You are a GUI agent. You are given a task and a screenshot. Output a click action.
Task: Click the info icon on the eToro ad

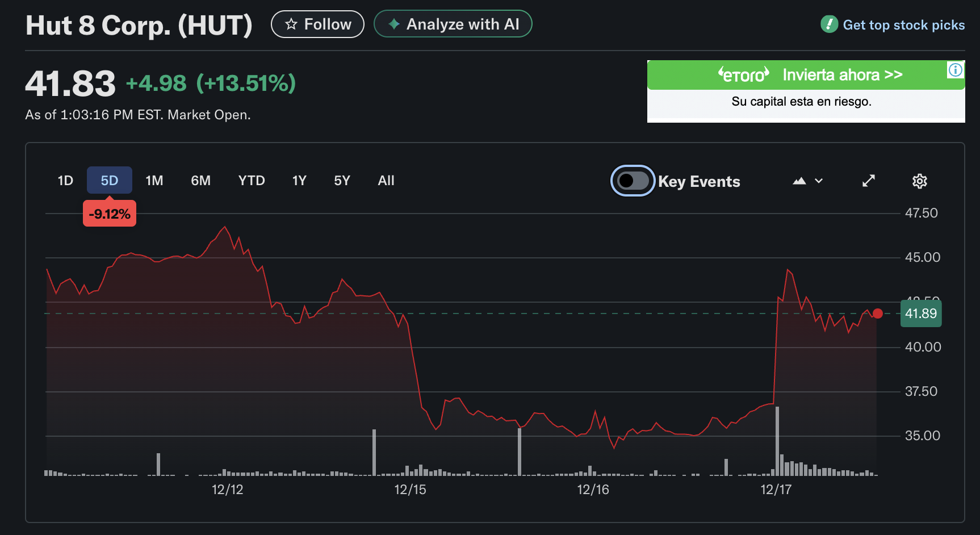[x=955, y=69]
